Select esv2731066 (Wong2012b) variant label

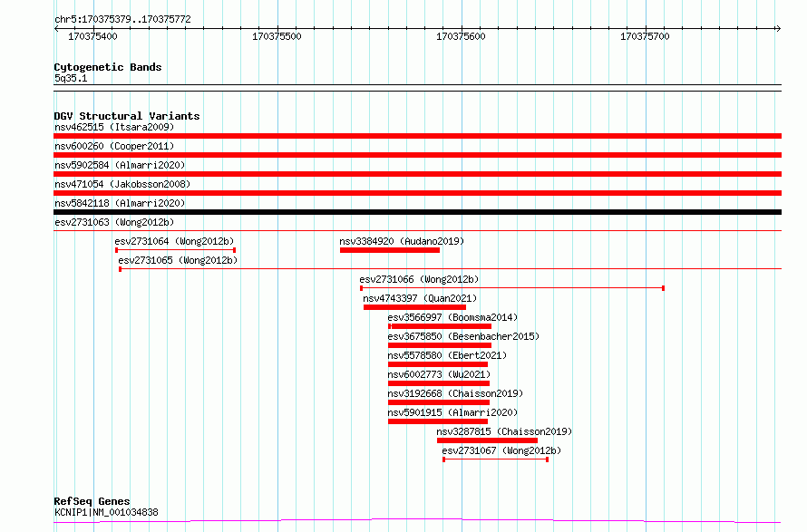tap(419, 279)
